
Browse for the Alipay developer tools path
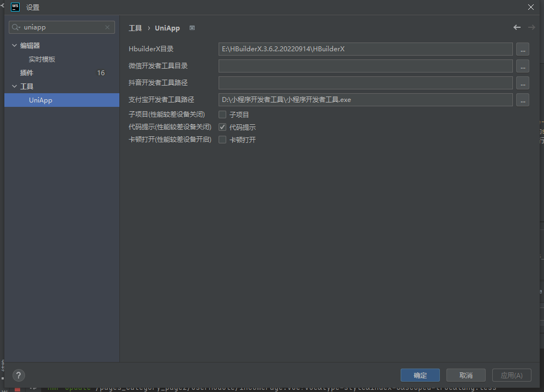pyautogui.click(x=523, y=100)
